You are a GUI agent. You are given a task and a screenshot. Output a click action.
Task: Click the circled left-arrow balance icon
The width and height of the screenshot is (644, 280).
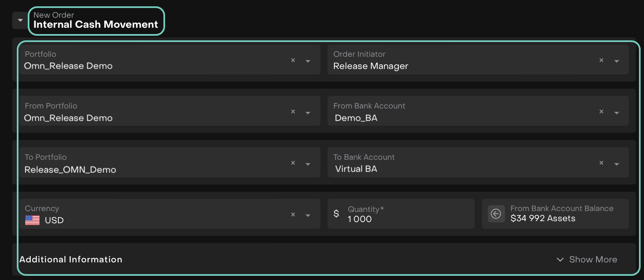point(496,214)
